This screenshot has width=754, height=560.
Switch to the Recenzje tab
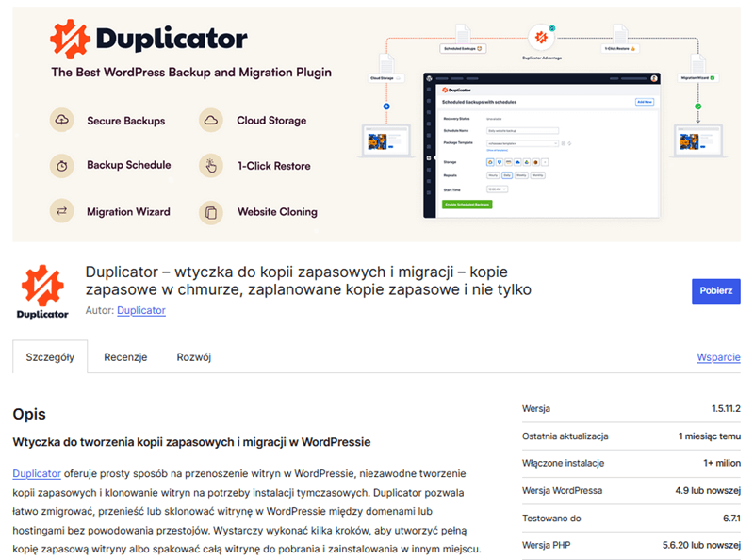click(125, 357)
